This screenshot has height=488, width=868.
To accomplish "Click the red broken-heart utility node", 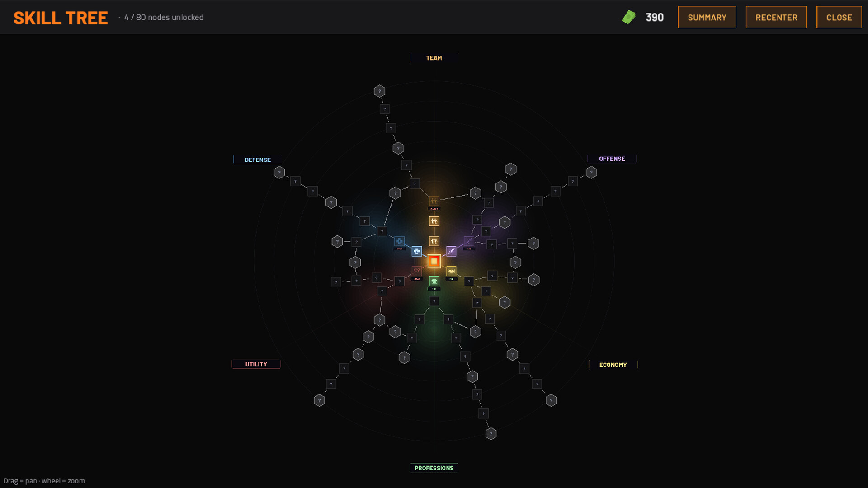I will 417,271.
